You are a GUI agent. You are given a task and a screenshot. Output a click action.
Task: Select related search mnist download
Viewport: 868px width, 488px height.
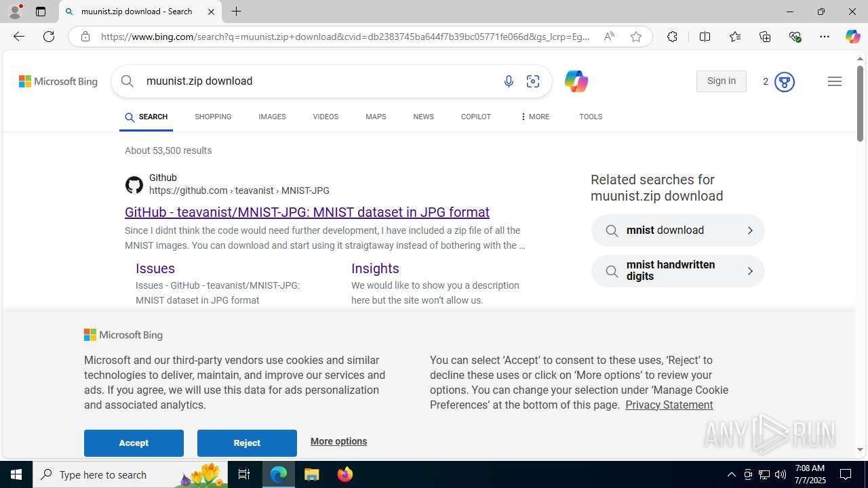pos(677,230)
